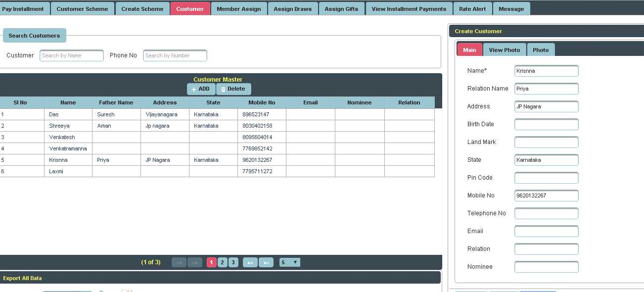The height and width of the screenshot is (292, 644).
Task: Switch to Assign Gifts tab
Action: coord(341,9)
